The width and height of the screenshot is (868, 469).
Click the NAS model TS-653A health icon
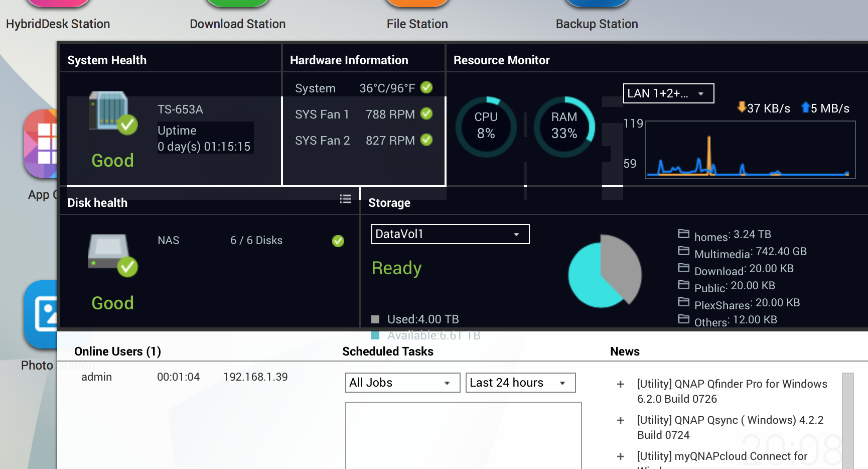coord(113,112)
